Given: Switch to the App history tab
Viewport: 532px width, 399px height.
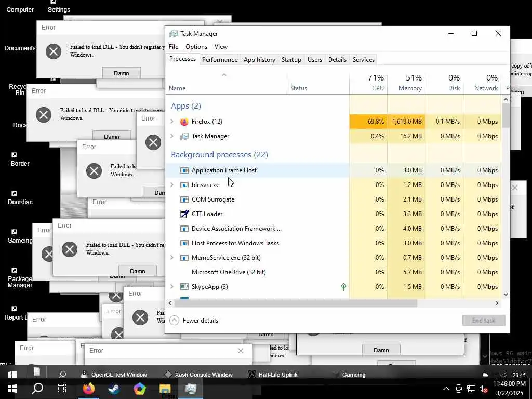Looking at the screenshot, I should point(259,60).
